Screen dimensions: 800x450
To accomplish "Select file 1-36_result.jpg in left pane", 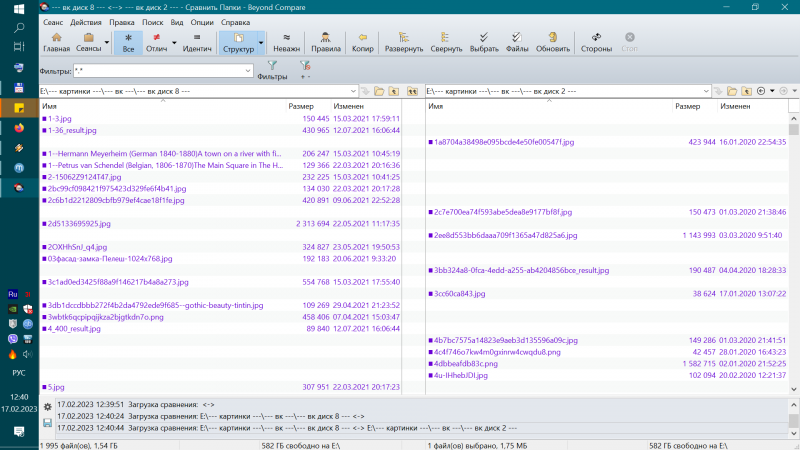I will coord(72,130).
